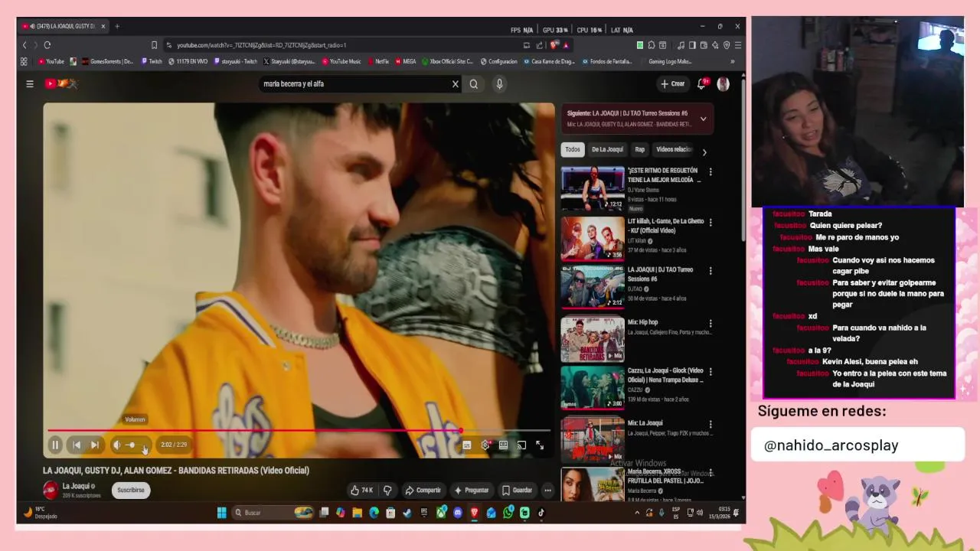The height and width of the screenshot is (551, 980).
Task: Show more filter chips with arrow
Action: [704, 152]
